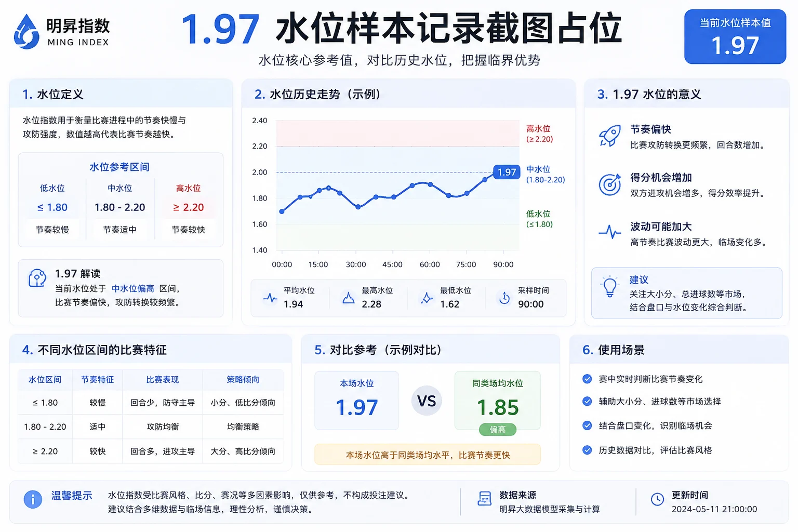This screenshot has width=798, height=532.
Task: Click the target icon beside 得分机会增加
Action: tap(610, 184)
